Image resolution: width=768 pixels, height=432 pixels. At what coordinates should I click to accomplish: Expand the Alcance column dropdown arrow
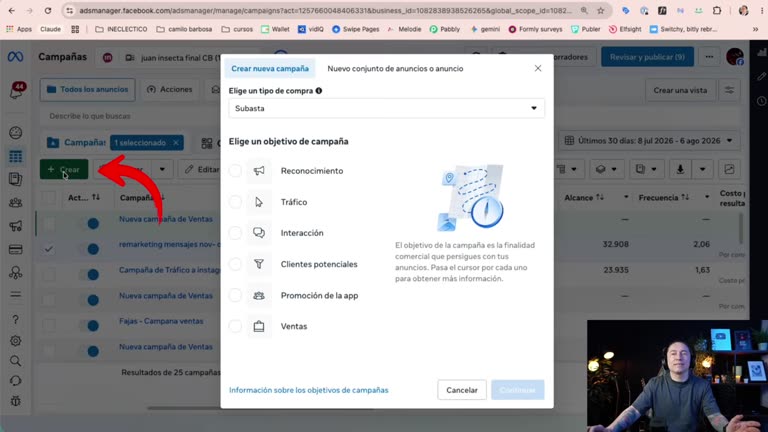coord(626,197)
